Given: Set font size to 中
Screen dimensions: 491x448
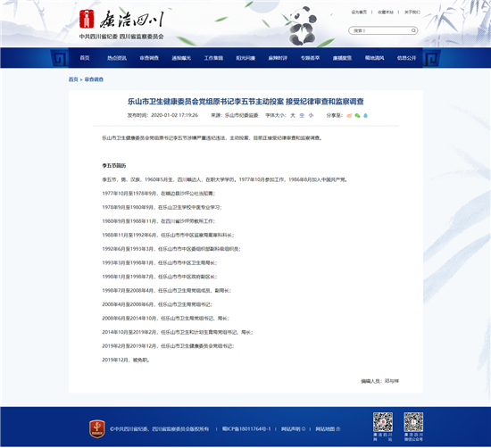Looking at the screenshot, I should [x=302, y=115].
